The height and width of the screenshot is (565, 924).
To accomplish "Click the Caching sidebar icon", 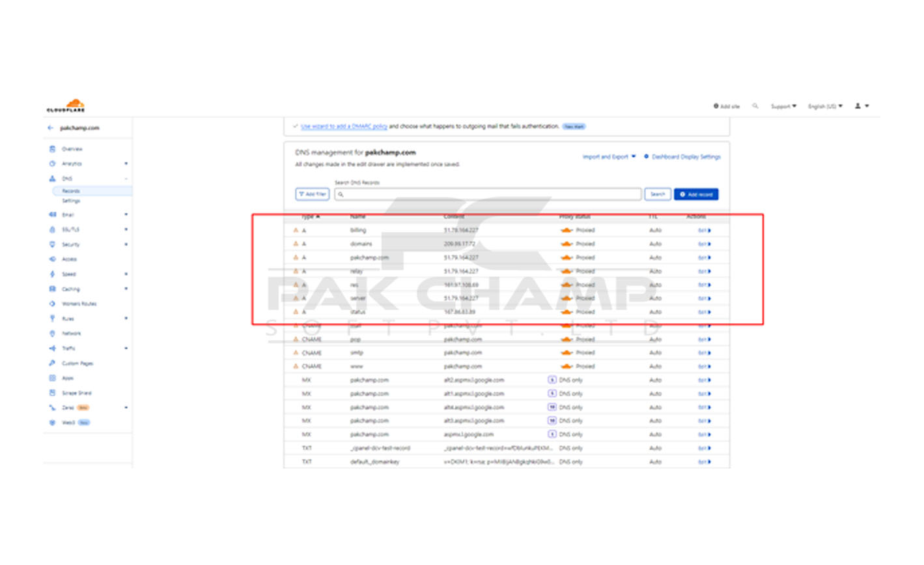I will click(52, 289).
